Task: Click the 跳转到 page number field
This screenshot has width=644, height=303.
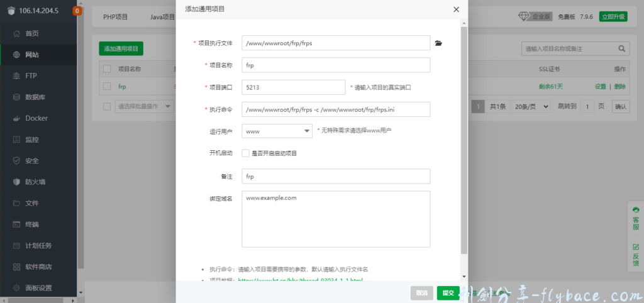Action: [x=587, y=107]
